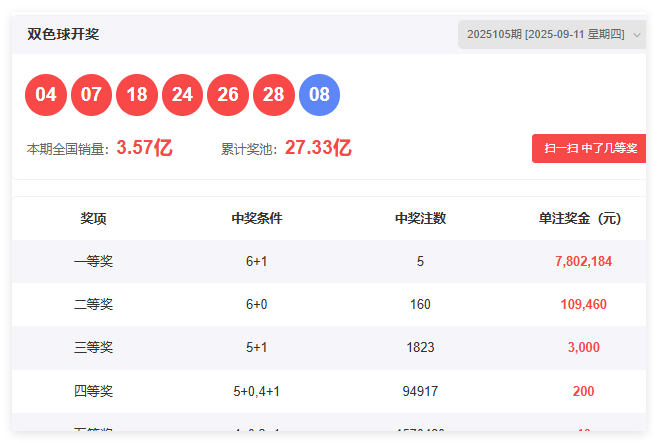Viewport: 658px width, 443px height.
Task: Select the 一等奖 row label
Action: pos(93,261)
